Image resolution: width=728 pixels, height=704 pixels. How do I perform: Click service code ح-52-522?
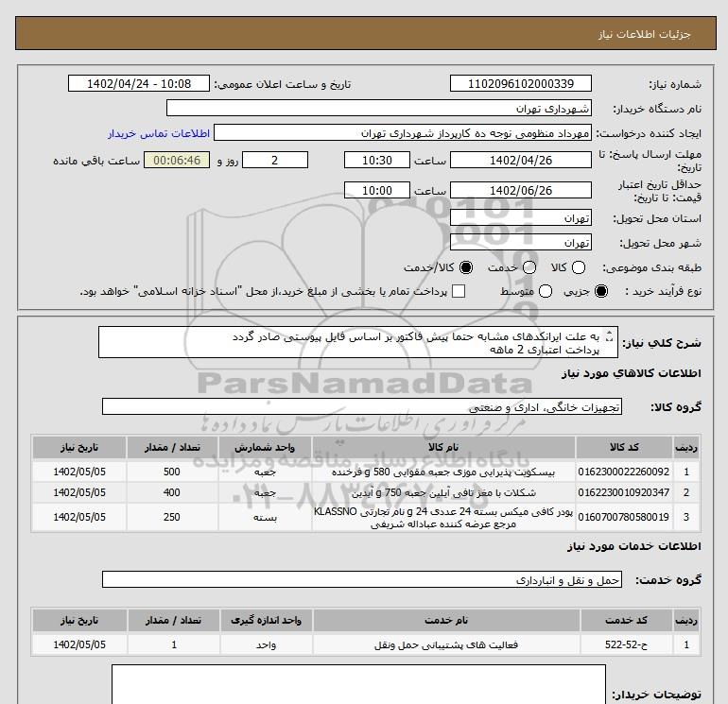626,644
